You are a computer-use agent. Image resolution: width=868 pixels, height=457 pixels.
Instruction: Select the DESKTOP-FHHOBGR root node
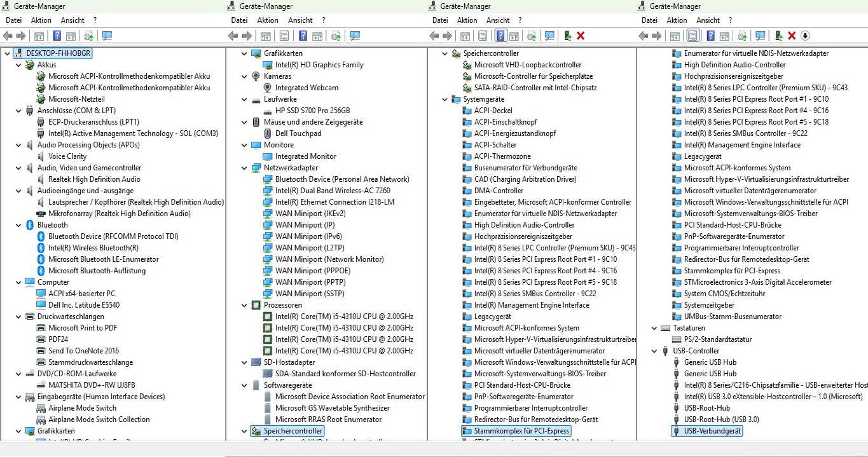coord(58,53)
